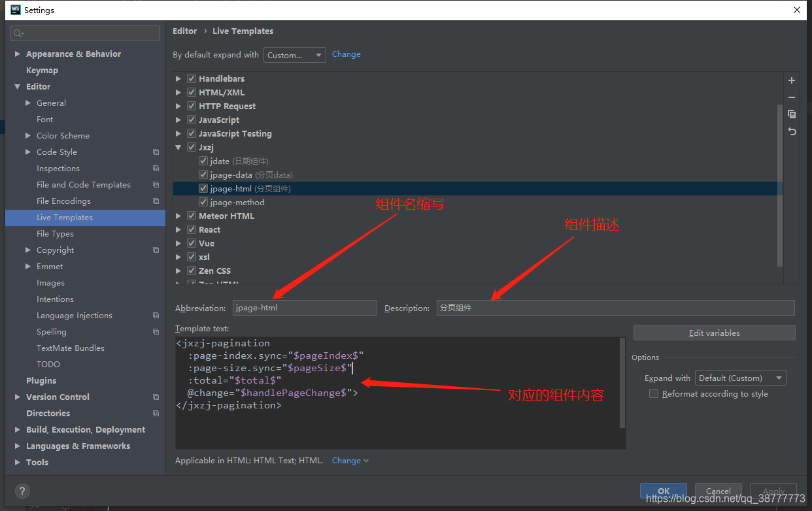Collapse the Editor settings section
812x511 pixels.
pos(18,87)
